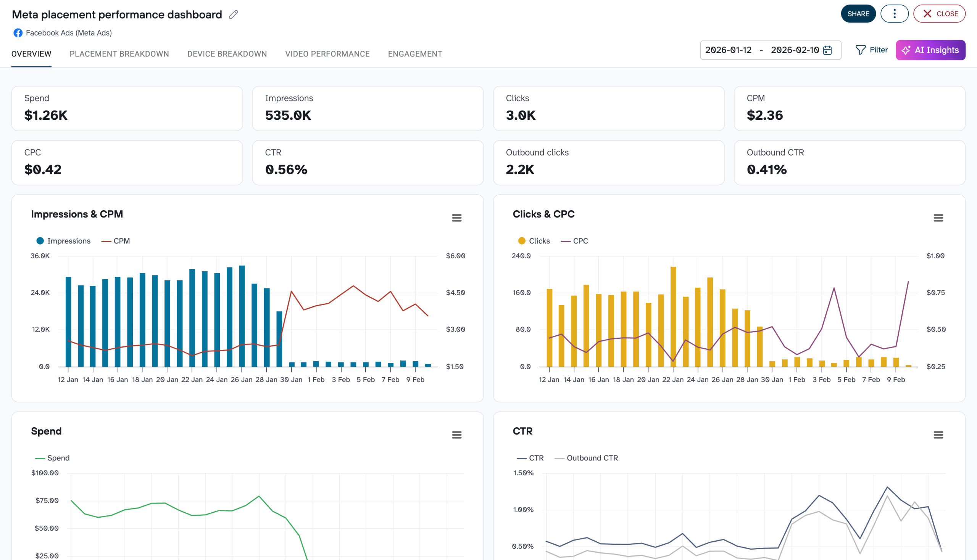Open the three-dot options menu
The height and width of the screenshot is (560, 977).
894,13
